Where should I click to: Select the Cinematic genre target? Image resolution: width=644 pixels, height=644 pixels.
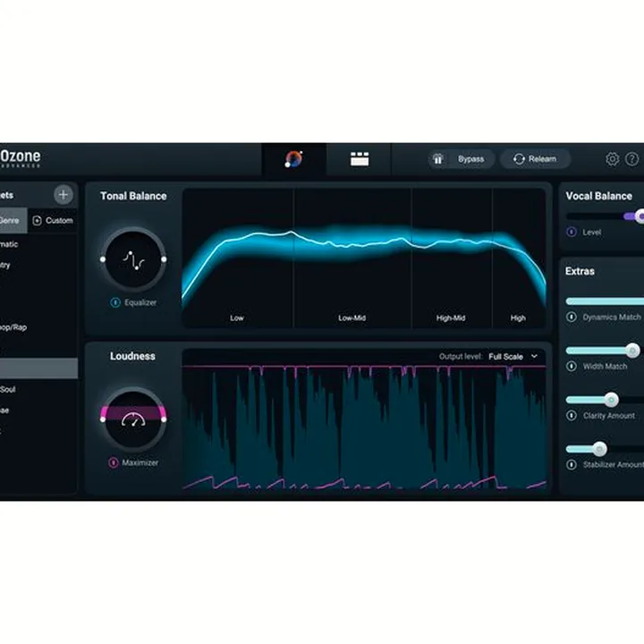(38, 244)
